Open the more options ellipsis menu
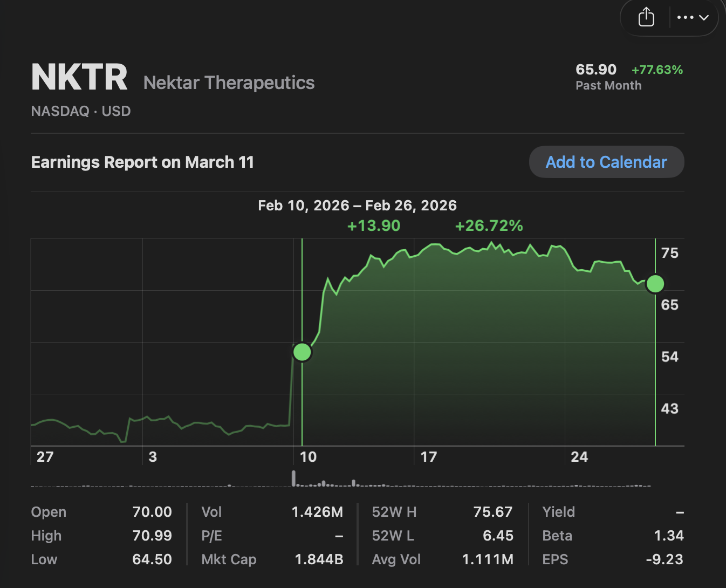This screenshot has height=588, width=726. click(693, 17)
